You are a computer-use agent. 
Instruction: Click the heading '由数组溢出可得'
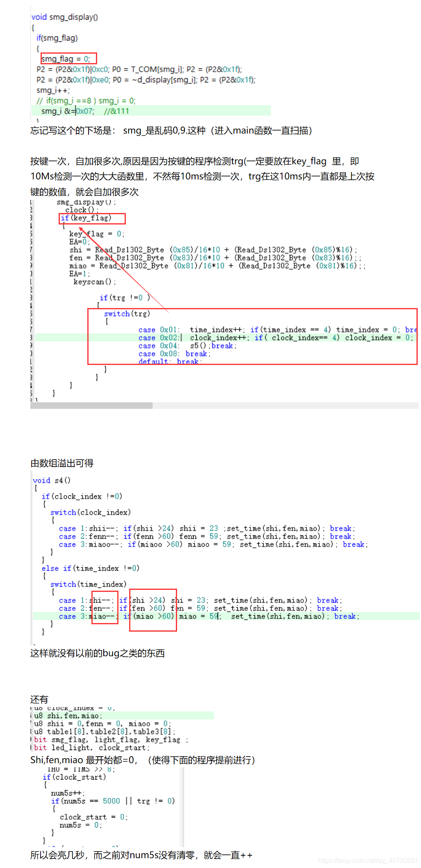62,463
